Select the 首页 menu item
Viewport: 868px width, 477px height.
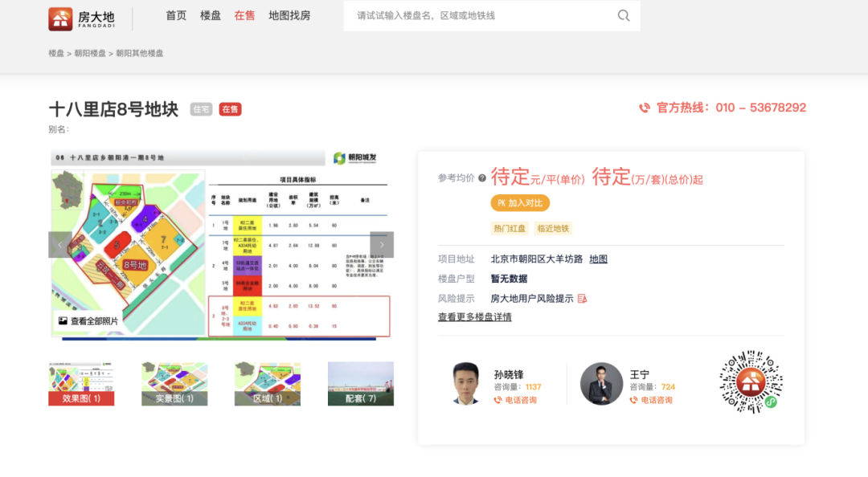click(176, 15)
